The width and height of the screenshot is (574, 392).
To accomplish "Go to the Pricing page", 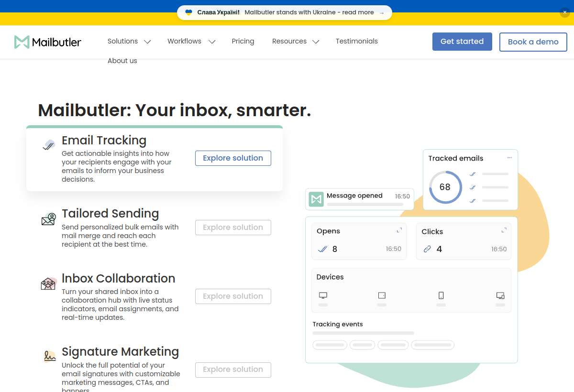I will pyautogui.click(x=243, y=41).
